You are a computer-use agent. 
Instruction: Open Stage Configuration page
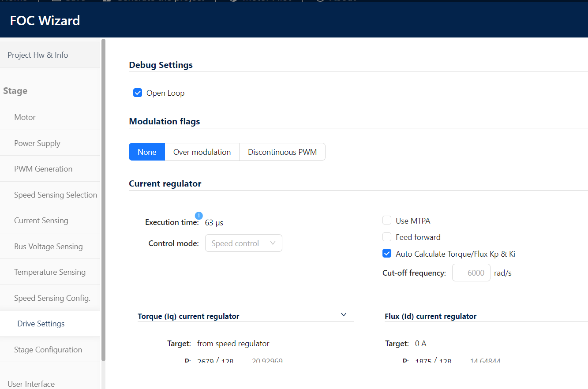tap(48, 350)
